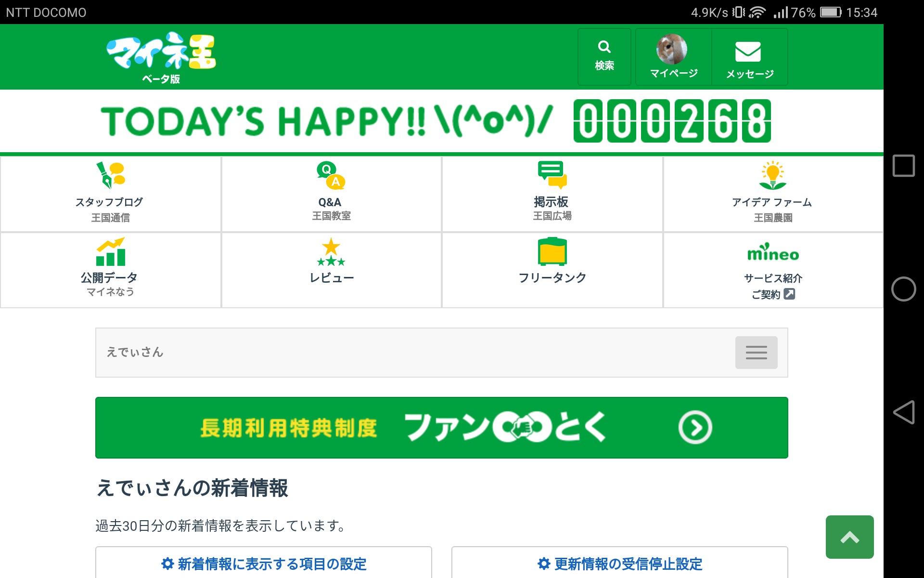924x578 pixels.
Task: Click the マイネ王 logo in the header
Action: [x=161, y=56]
